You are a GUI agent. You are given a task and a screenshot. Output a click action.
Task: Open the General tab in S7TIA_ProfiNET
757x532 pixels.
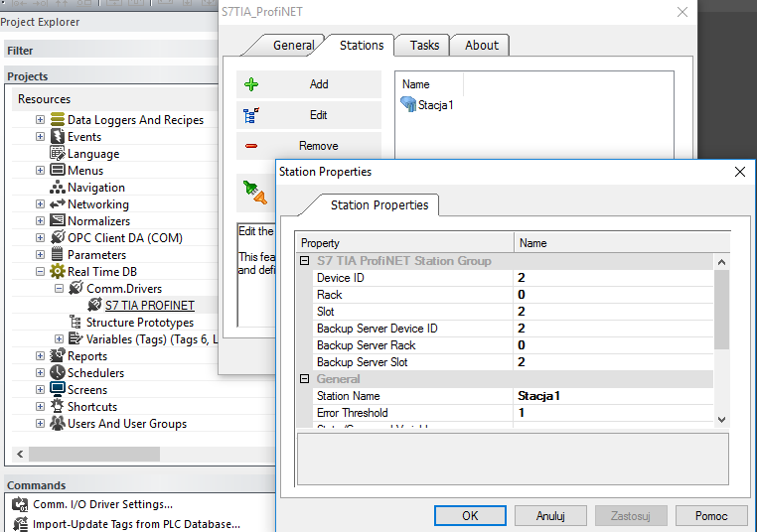292,46
